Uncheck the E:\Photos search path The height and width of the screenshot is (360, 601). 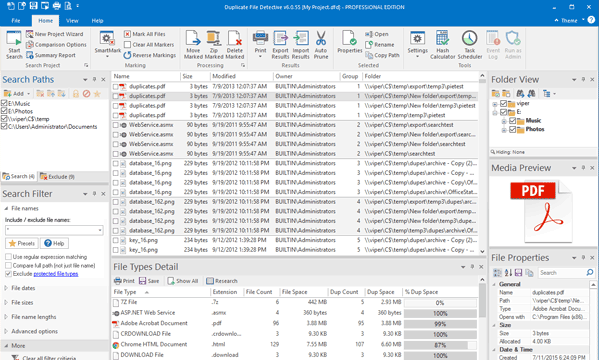(x=4, y=111)
